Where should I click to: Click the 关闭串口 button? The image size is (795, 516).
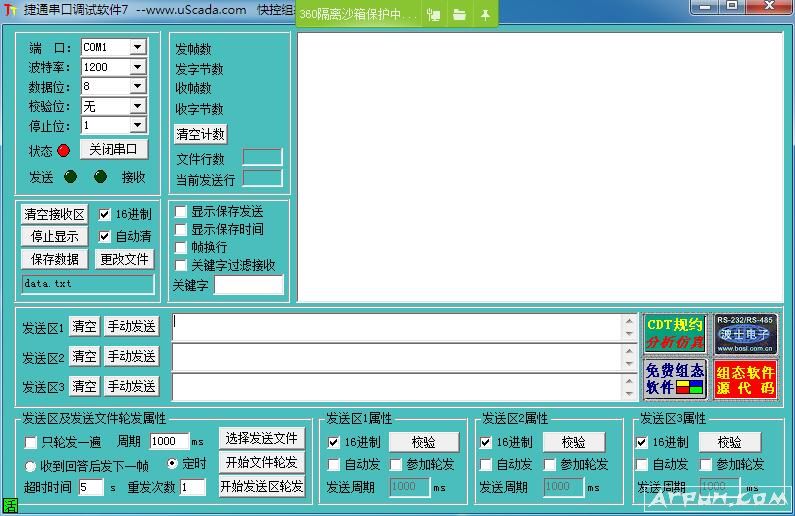113,149
